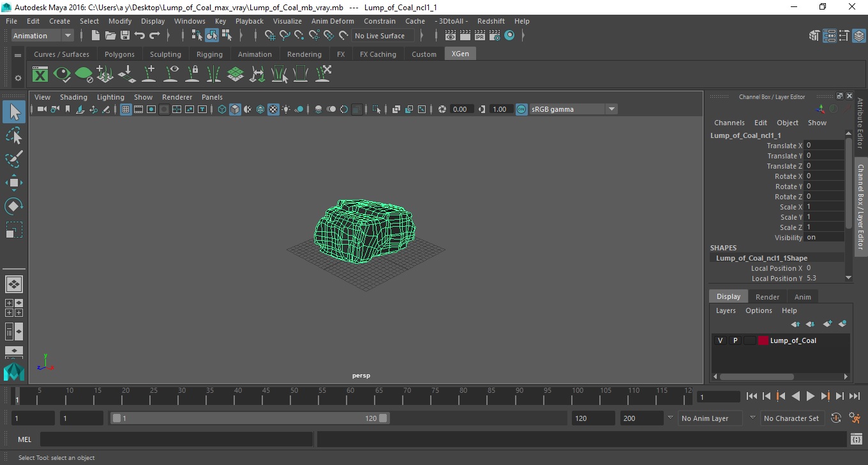Toggle use all lights bulb icon
This screenshot has height=465, width=868.
pyautogui.click(x=286, y=109)
